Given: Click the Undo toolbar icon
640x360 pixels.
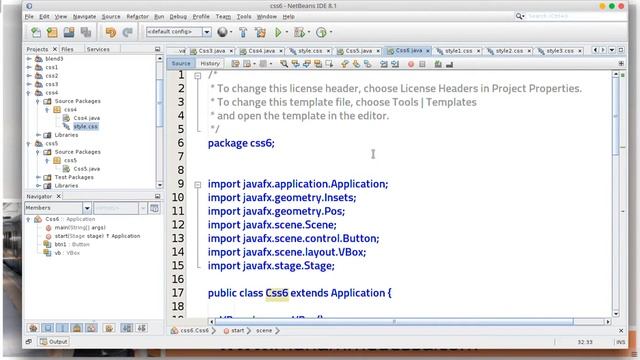Looking at the screenshot, I should coord(111,32).
